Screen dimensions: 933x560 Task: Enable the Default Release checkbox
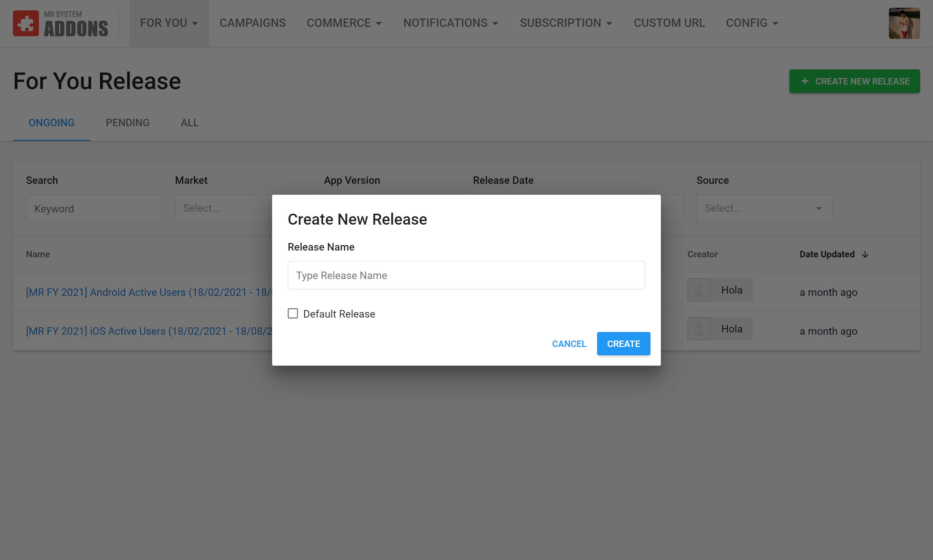tap(293, 314)
